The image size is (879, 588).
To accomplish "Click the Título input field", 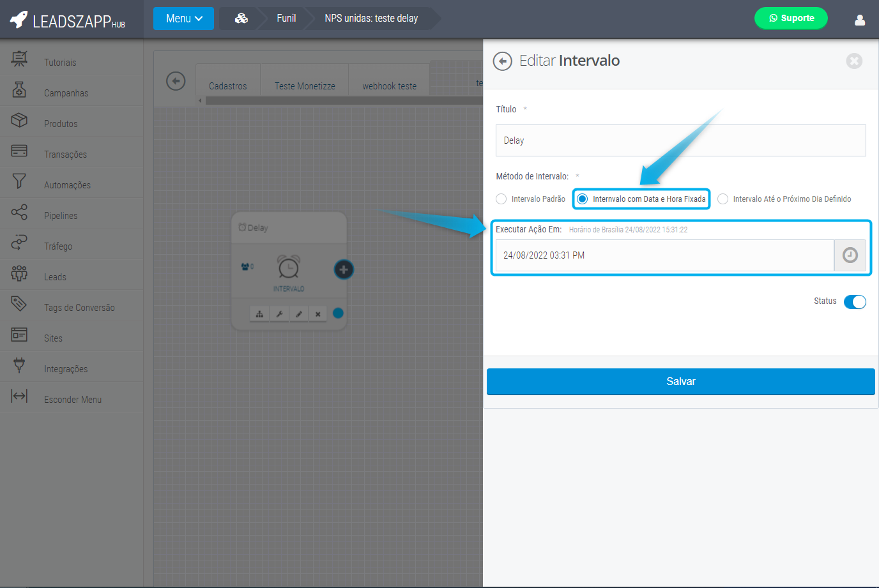I will point(680,140).
